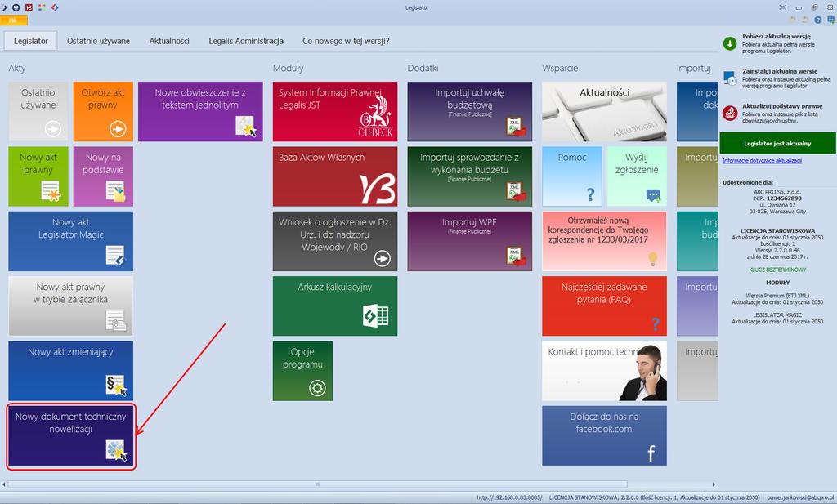Click the colored squares icon in quick access bar

[42, 7]
